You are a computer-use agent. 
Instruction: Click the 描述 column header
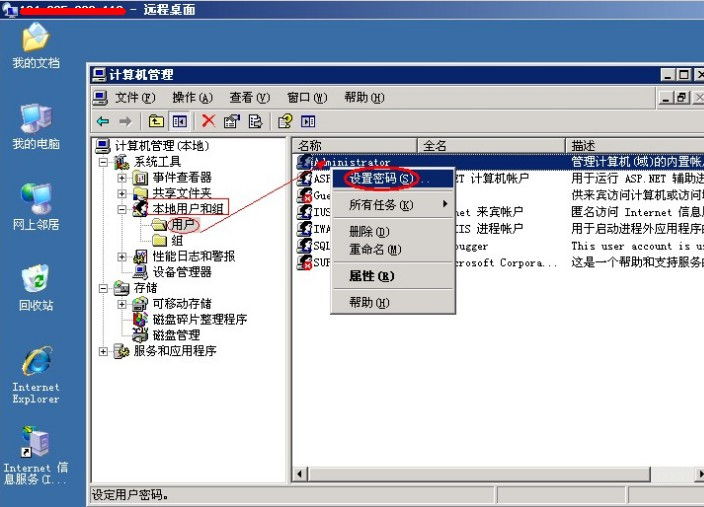634,145
